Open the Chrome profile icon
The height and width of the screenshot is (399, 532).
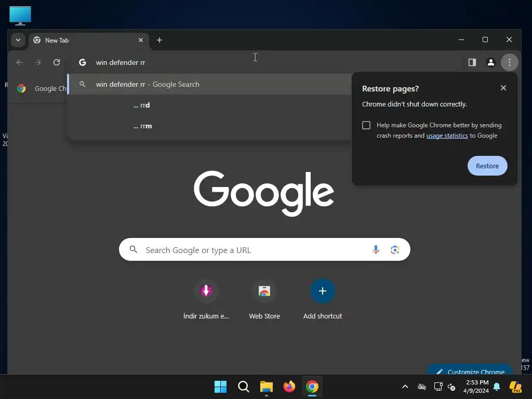point(490,62)
